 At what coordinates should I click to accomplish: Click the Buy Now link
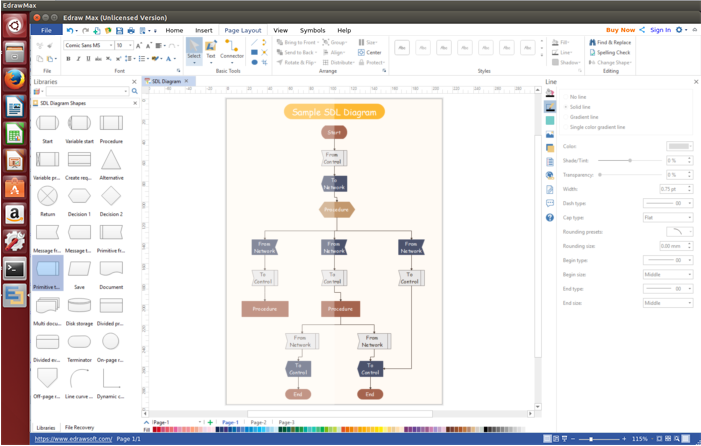(620, 30)
